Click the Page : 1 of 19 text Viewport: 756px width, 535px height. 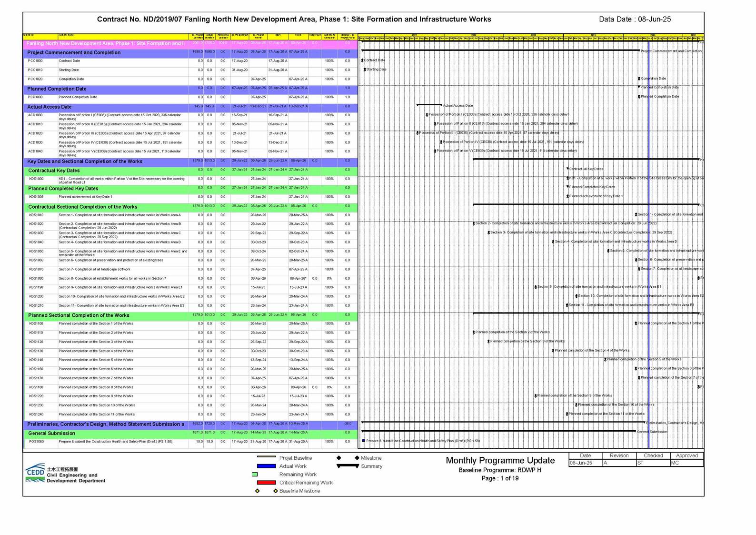tap(500, 478)
